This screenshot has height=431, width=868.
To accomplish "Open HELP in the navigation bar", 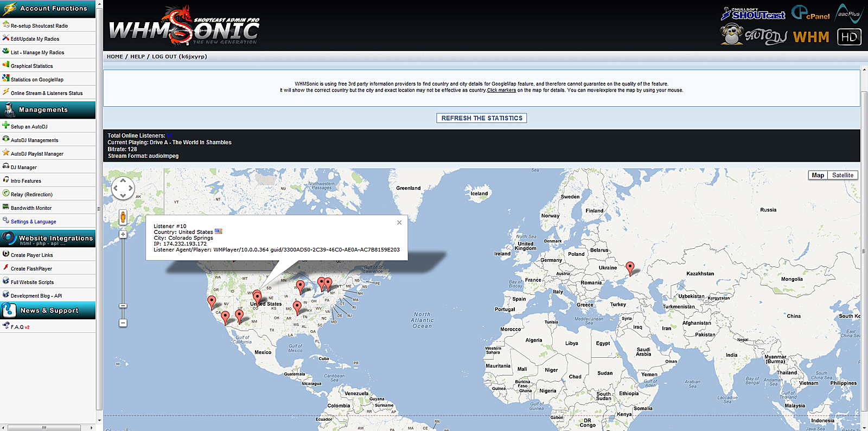I will tap(137, 56).
